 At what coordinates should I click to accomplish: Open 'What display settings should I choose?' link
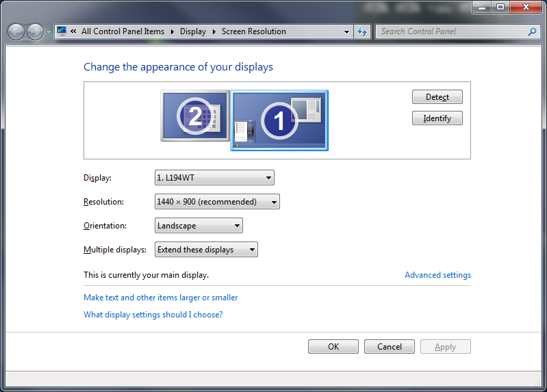click(153, 315)
